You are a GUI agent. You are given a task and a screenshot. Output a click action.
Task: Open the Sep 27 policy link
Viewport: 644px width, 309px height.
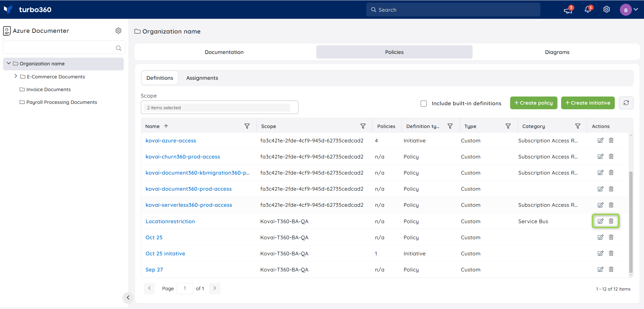pyautogui.click(x=154, y=270)
